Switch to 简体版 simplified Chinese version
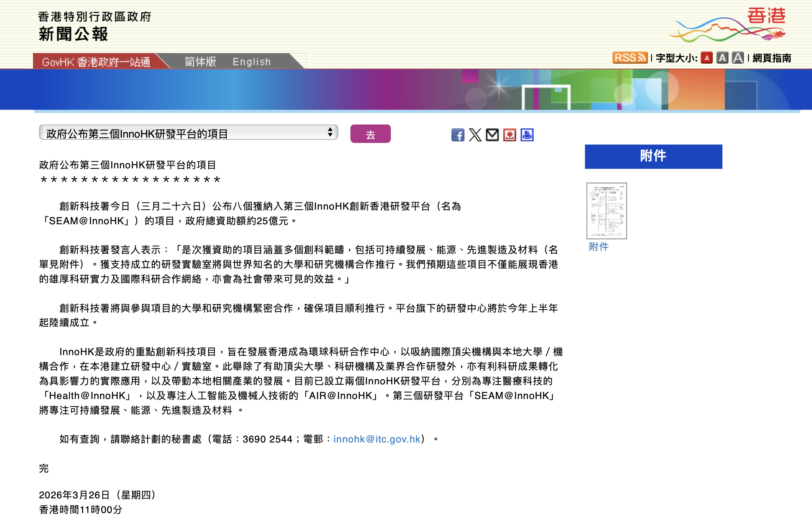 200,61
